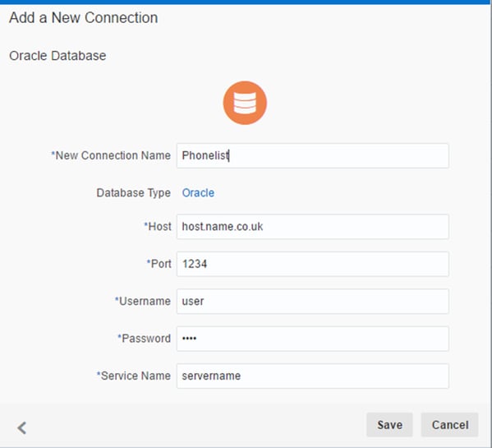Click the Database Type label
The width and height of the screenshot is (492, 448).
[134, 192]
